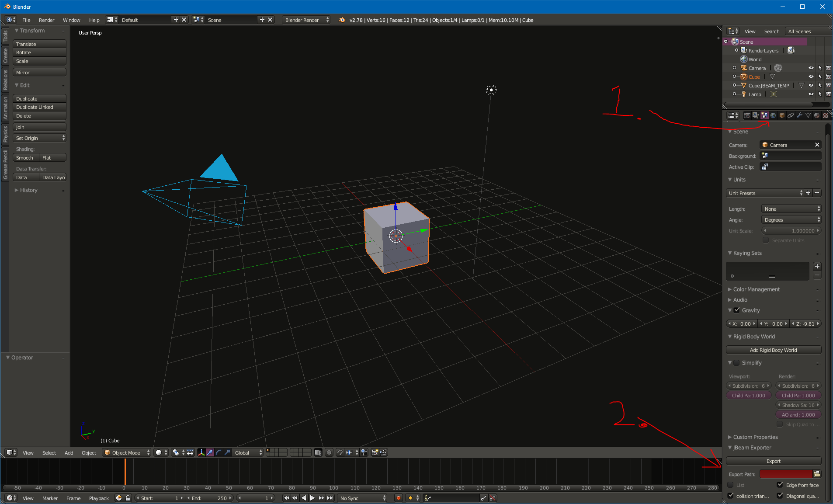Expand the Color Management panel
The width and height of the screenshot is (833, 504).
pos(756,289)
